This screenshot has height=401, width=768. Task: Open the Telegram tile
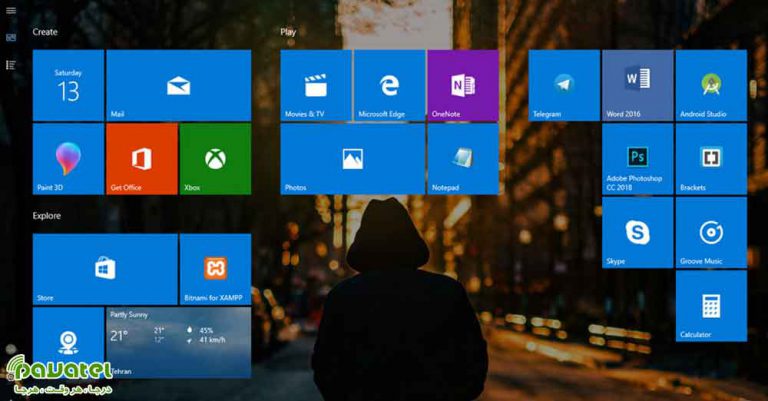[564, 85]
